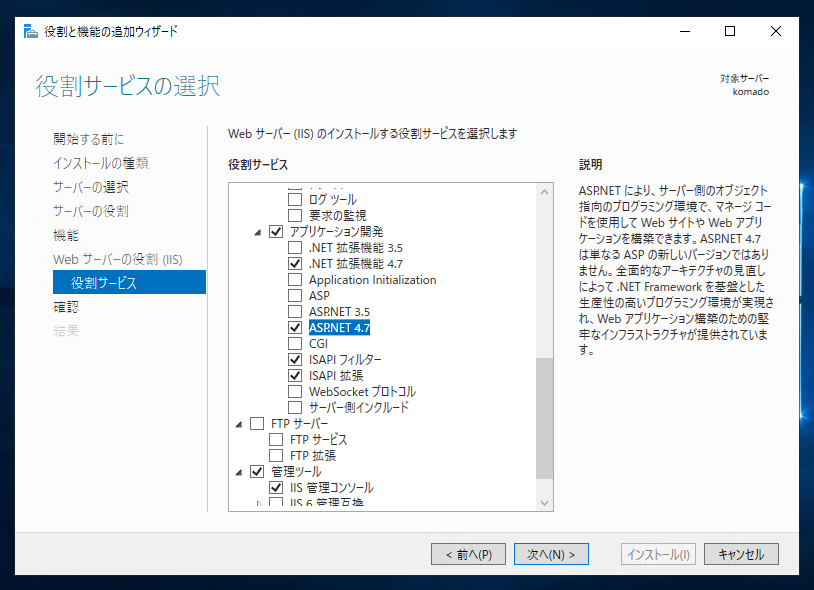Screen dimensions: 814x590
Task: Click the < 前へ(P) button
Action: (468, 554)
